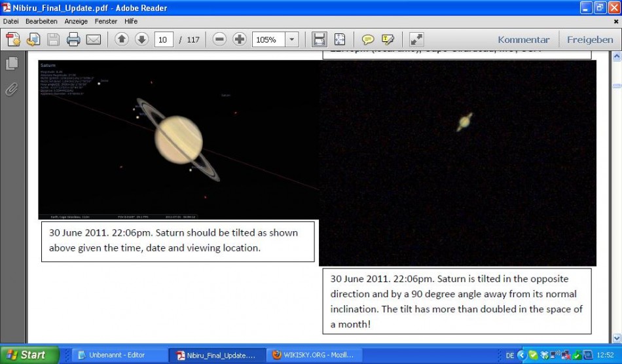The height and width of the screenshot is (364, 622).
Task: Click the page number input field
Action: point(163,39)
